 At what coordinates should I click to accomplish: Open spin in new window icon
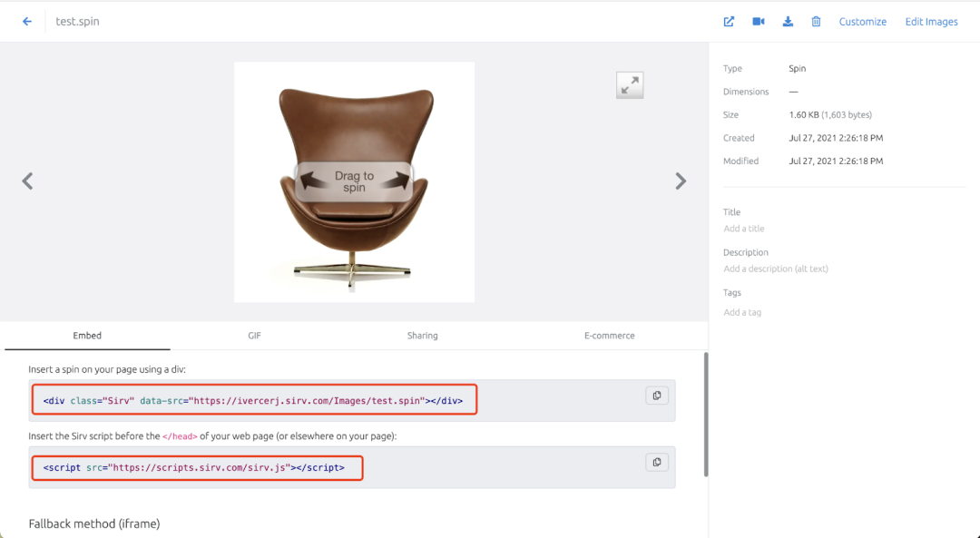[729, 21]
